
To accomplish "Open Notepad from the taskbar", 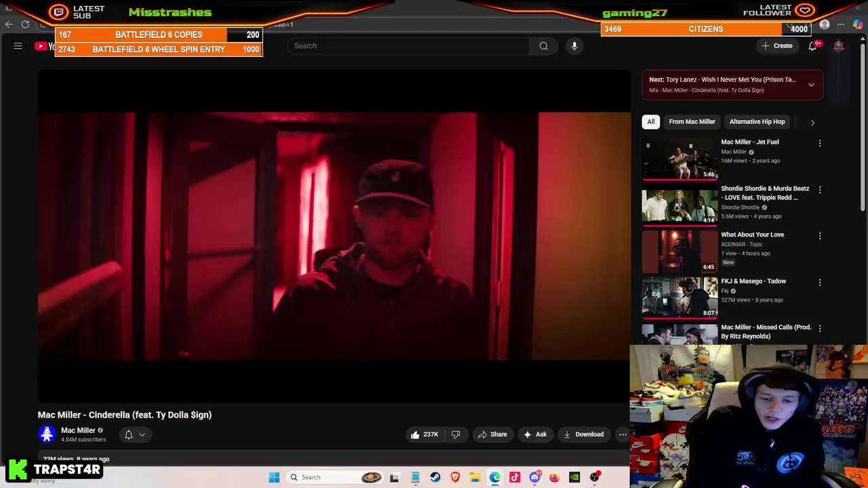I will [415, 477].
